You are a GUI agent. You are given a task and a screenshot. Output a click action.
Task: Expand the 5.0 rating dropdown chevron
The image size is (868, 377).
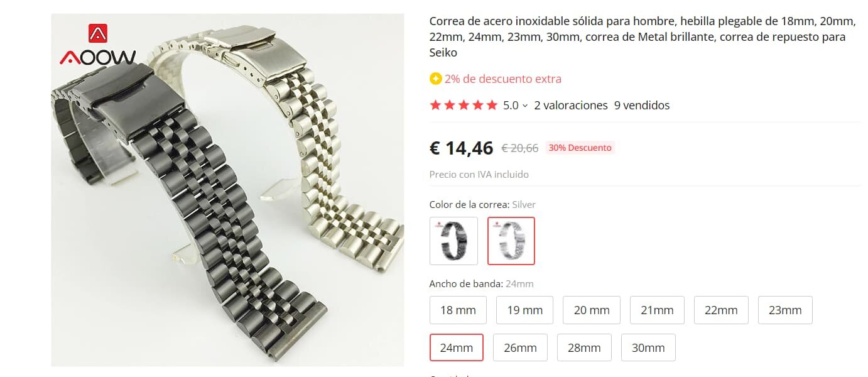[525, 106]
